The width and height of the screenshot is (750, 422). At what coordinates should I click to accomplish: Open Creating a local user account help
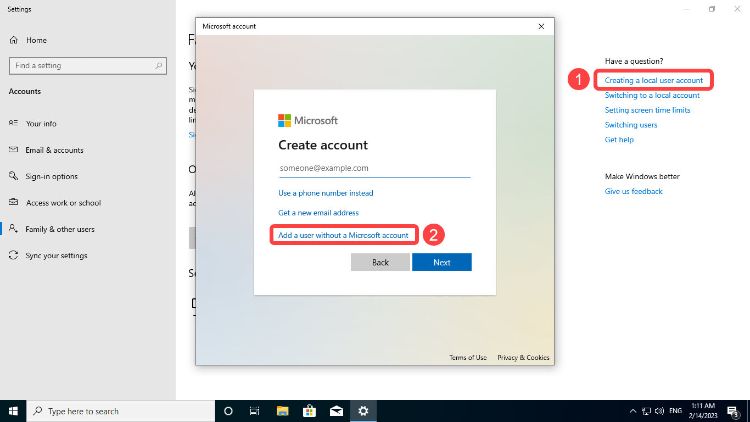pyautogui.click(x=653, y=80)
